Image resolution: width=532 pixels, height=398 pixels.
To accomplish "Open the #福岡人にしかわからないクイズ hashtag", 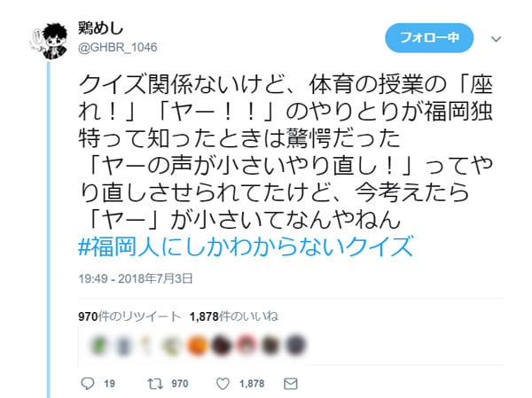I will click(x=246, y=246).
